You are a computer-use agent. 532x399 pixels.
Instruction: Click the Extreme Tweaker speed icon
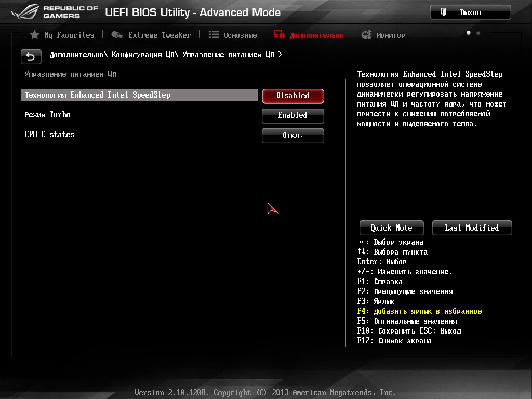(x=117, y=35)
